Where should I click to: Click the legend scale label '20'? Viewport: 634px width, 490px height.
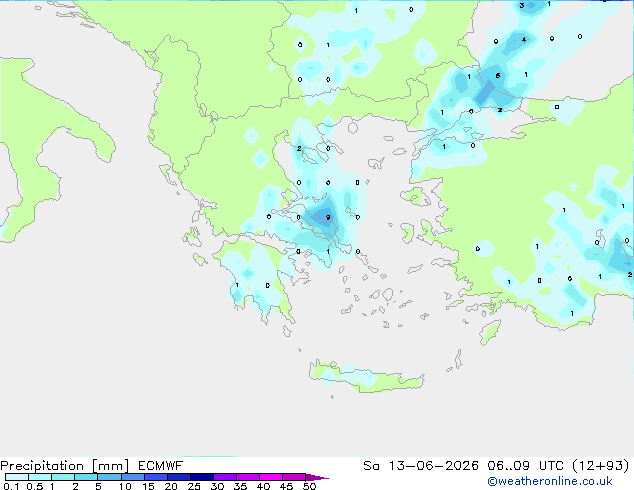pos(171,486)
